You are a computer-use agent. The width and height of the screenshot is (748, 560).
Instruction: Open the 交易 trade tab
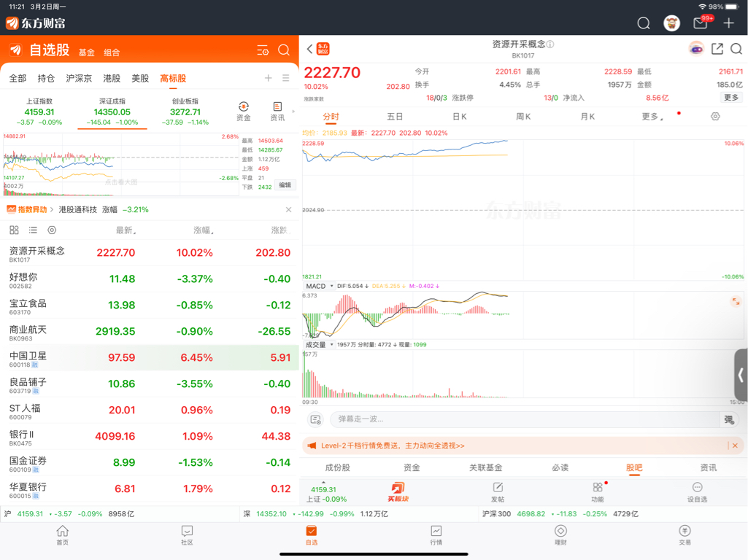(x=685, y=535)
